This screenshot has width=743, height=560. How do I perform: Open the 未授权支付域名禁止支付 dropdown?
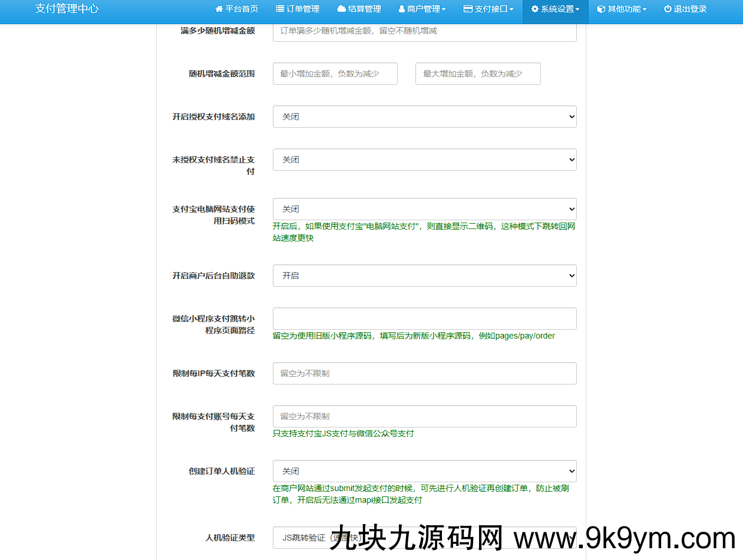click(x=424, y=160)
